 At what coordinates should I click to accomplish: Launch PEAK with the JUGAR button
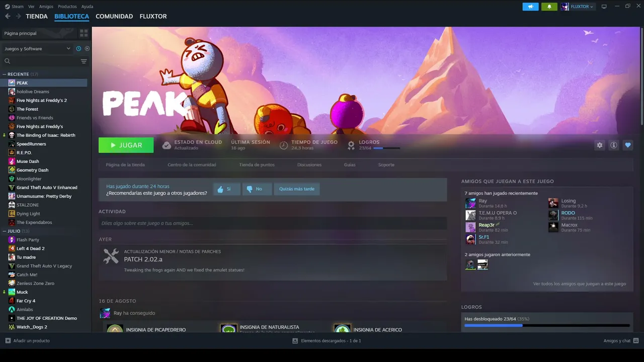tap(126, 145)
